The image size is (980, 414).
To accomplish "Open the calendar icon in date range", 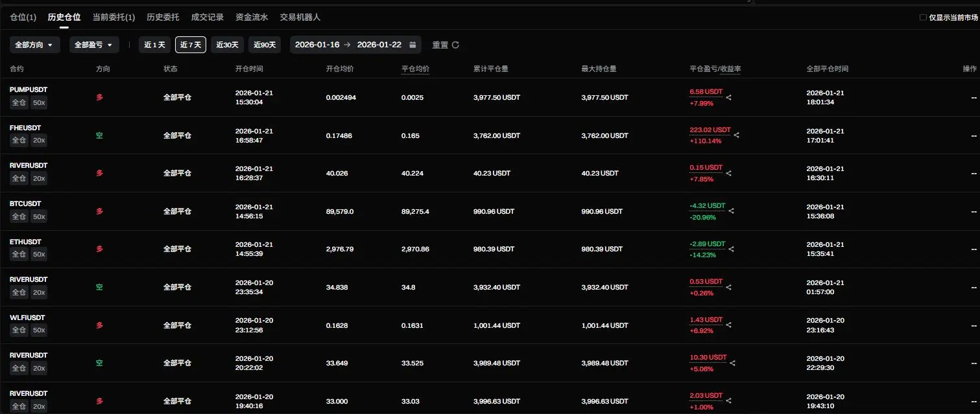I will pos(412,45).
